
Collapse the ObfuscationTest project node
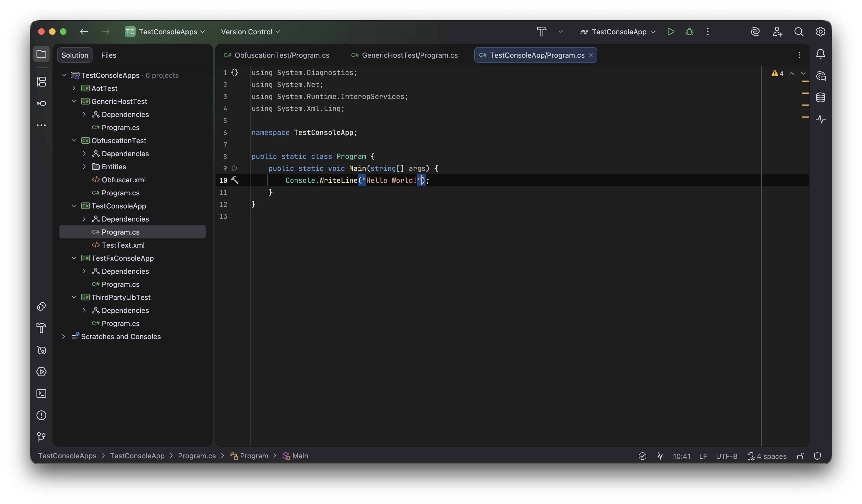75,140
